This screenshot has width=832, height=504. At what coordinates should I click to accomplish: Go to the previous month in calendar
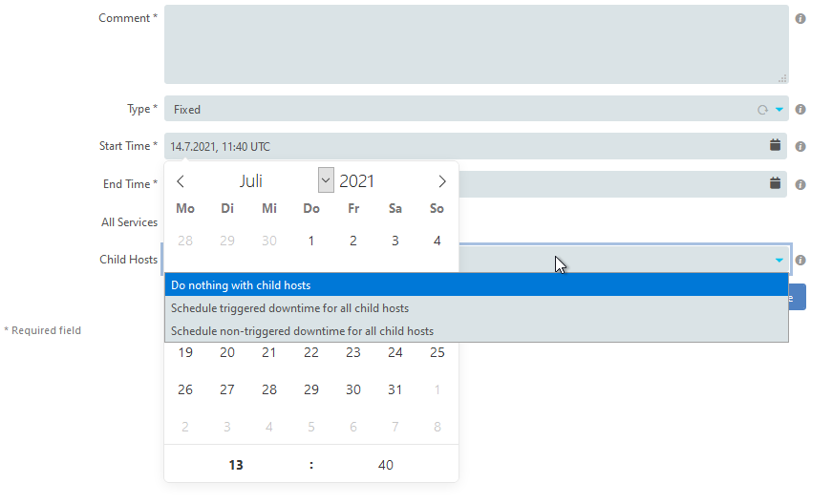(x=181, y=181)
